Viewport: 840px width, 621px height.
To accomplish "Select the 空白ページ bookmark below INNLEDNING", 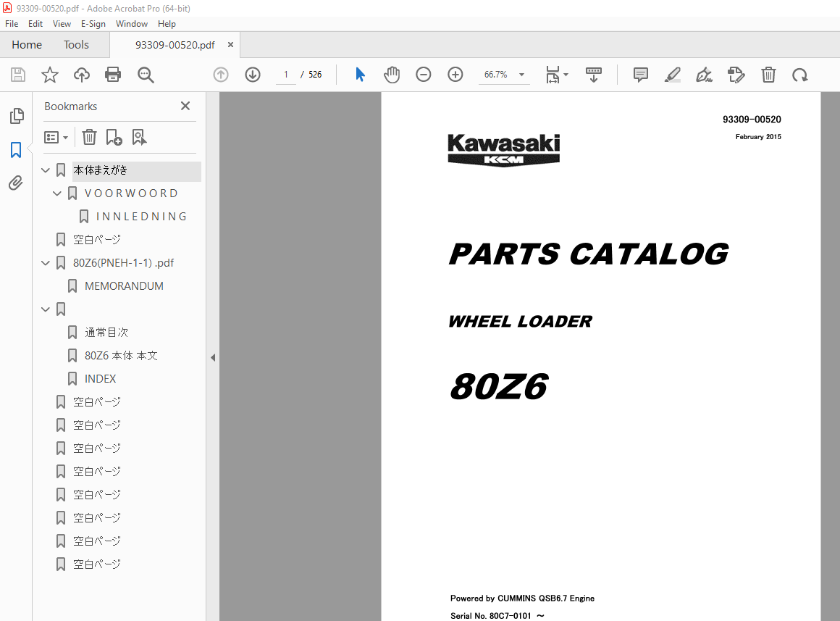I will [97, 240].
